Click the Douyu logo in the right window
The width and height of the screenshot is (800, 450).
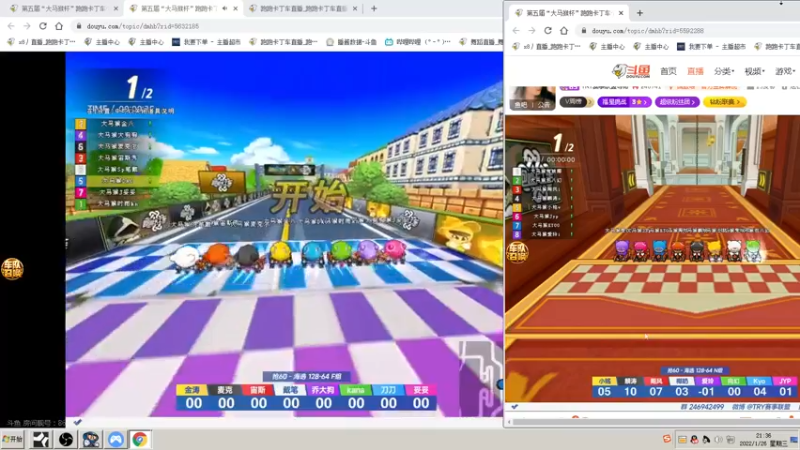pos(631,71)
